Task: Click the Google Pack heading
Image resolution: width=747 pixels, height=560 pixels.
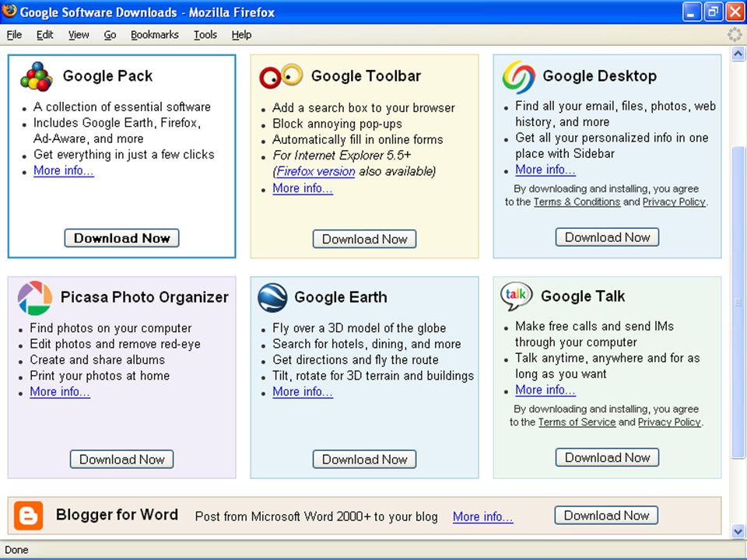Action: (107, 76)
